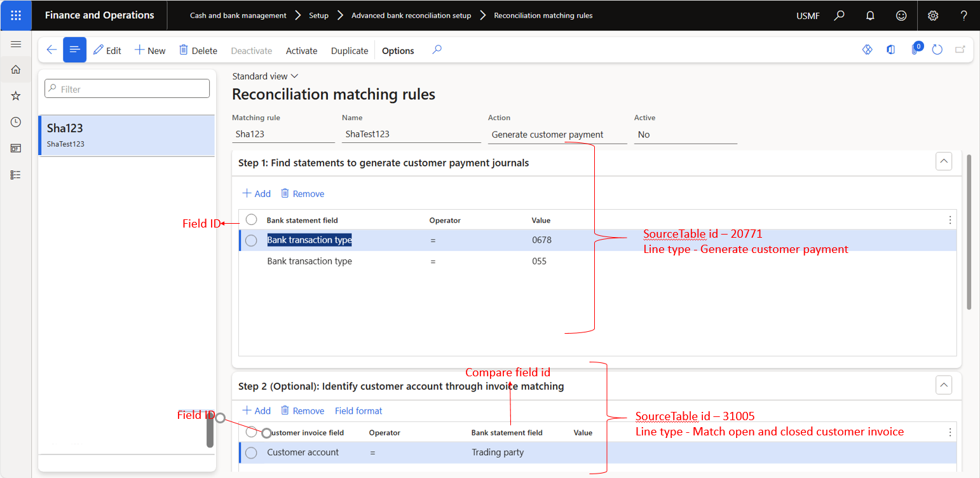
Task: Click the Filter input box
Action: (127, 89)
